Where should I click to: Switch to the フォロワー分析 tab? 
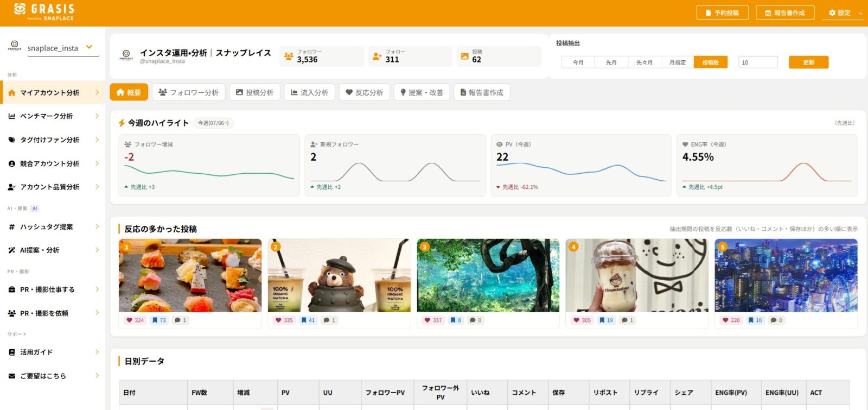point(188,92)
